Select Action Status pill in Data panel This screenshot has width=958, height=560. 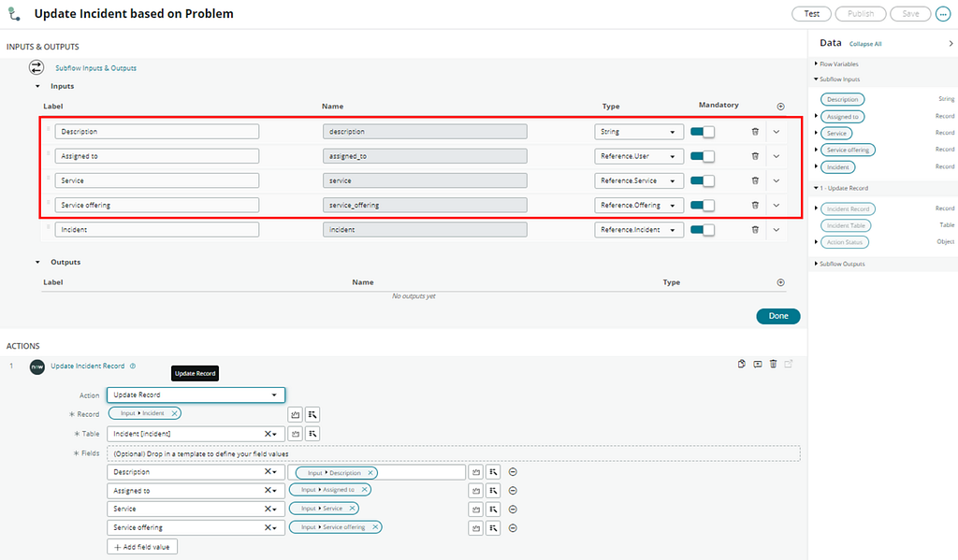click(845, 242)
